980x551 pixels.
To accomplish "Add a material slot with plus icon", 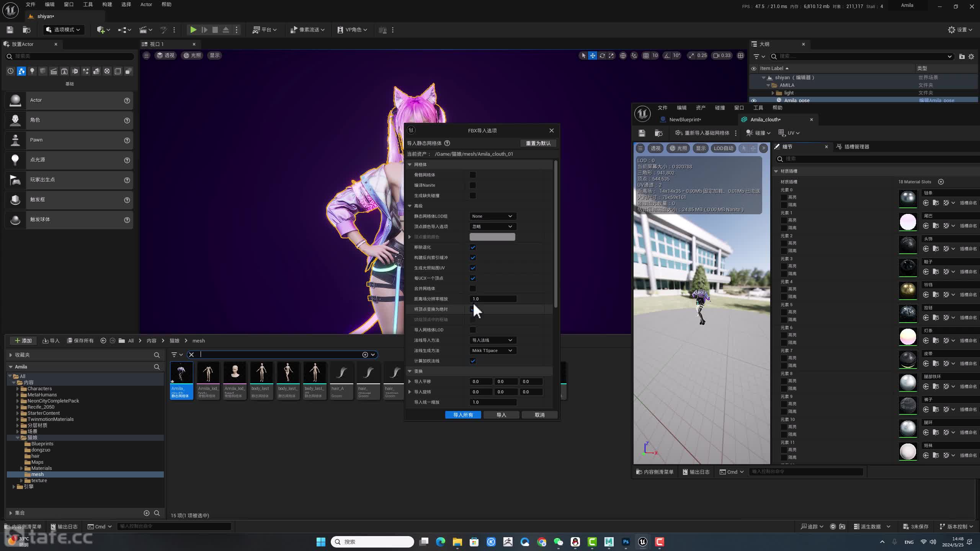I will [x=941, y=182].
